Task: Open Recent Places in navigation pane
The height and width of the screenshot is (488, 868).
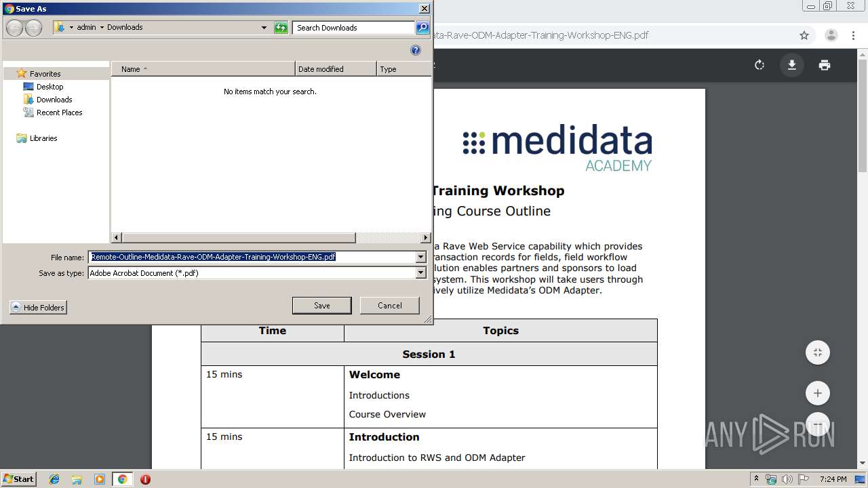Action: 59,113
